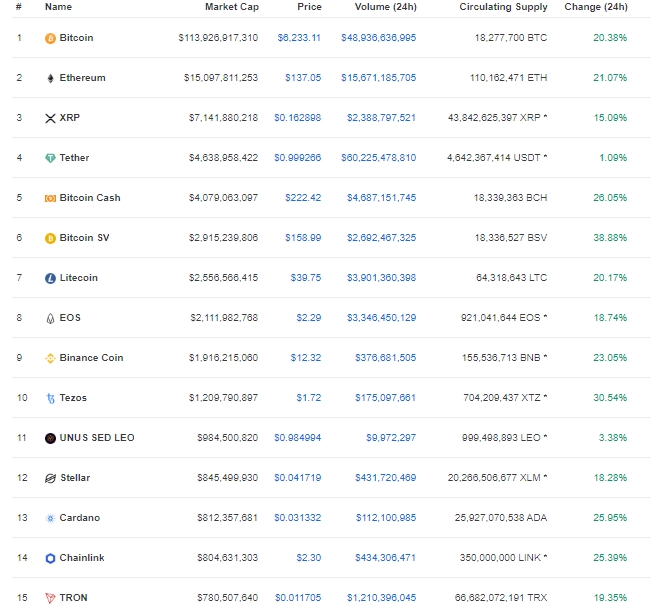
Task: Sort by Circulating Supply column header
Action: point(503,7)
